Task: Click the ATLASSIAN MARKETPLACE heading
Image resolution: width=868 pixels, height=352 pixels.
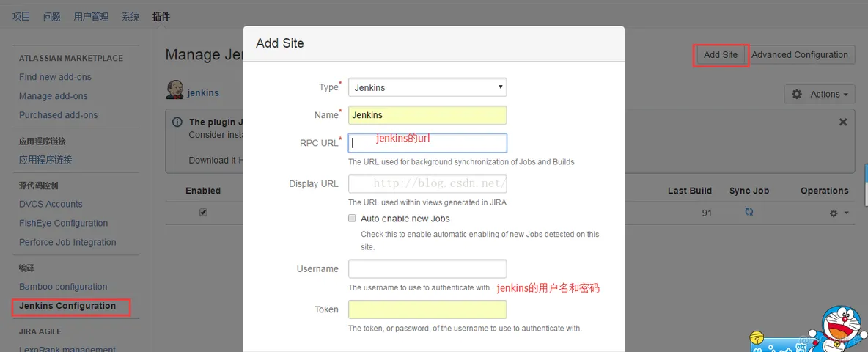Action: pyautogui.click(x=71, y=58)
